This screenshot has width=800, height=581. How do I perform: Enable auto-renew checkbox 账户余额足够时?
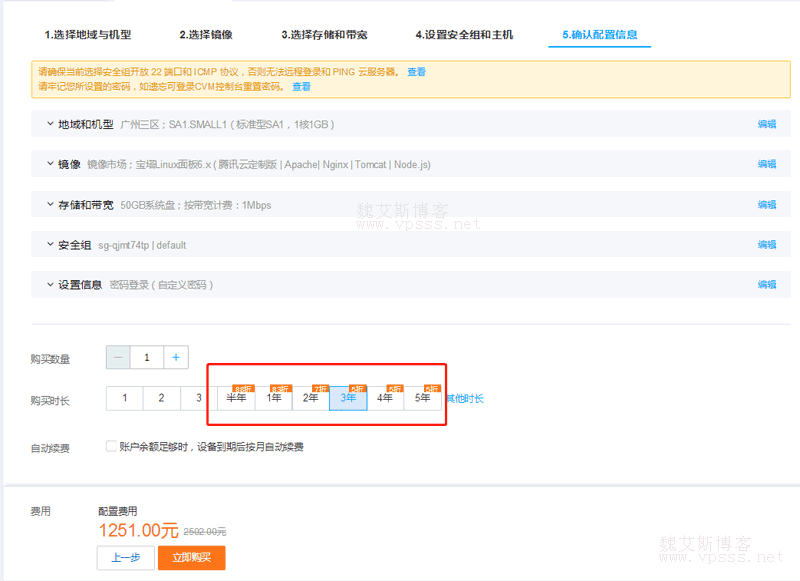(111, 447)
